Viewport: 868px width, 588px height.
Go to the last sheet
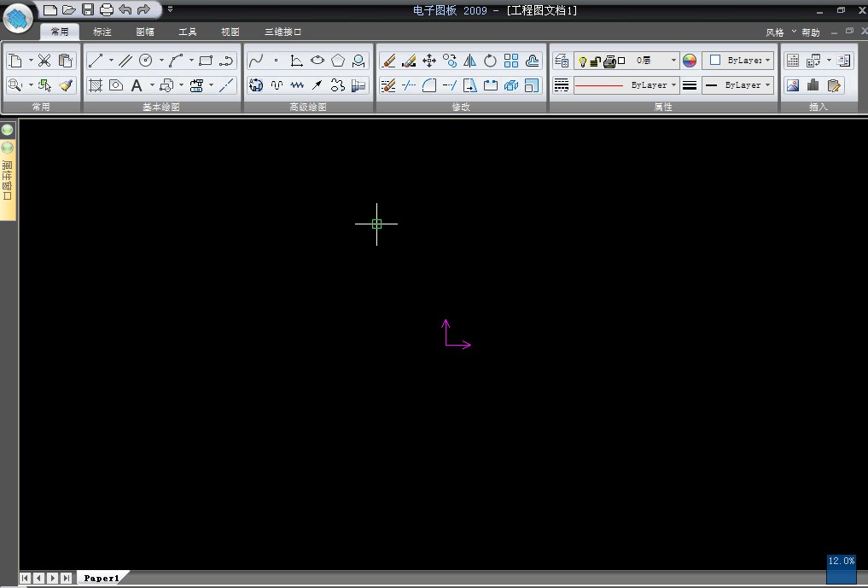[66, 578]
